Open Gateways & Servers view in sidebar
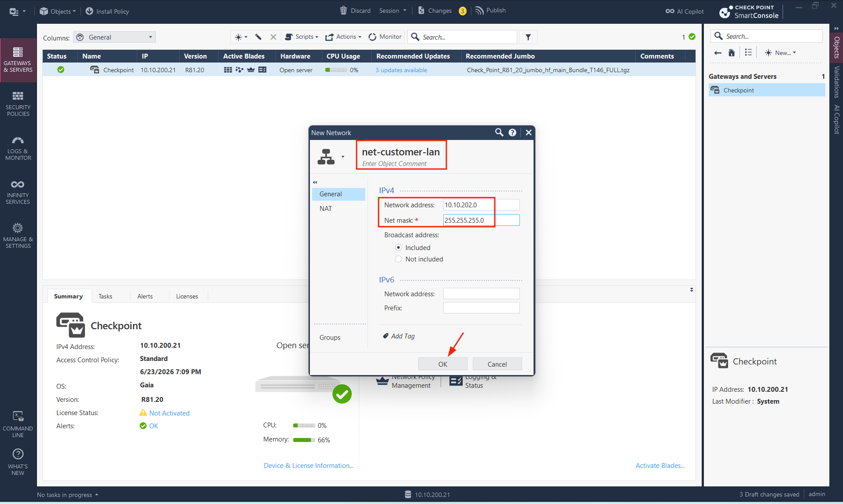The height and width of the screenshot is (504, 843). click(x=18, y=60)
